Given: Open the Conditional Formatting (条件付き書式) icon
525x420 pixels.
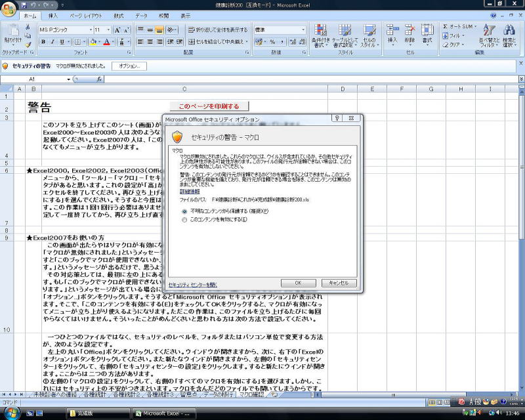Looking at the screenshot, I should 320,35.
